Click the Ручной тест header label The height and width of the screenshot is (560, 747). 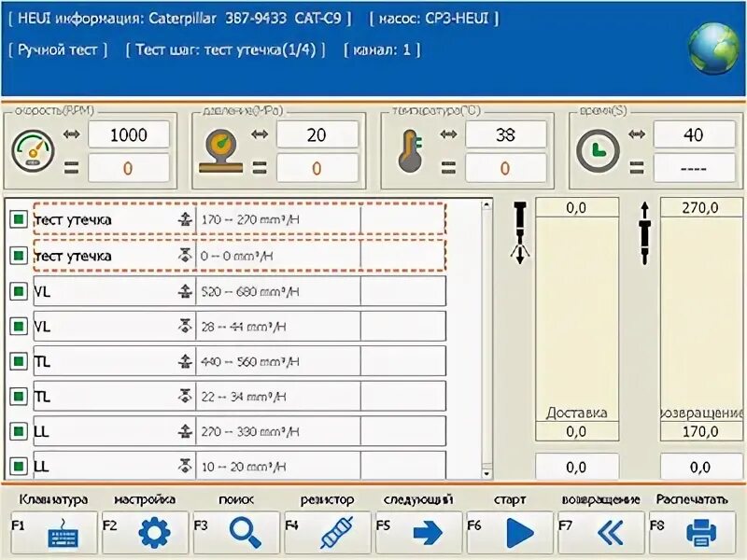pos(58,49)
